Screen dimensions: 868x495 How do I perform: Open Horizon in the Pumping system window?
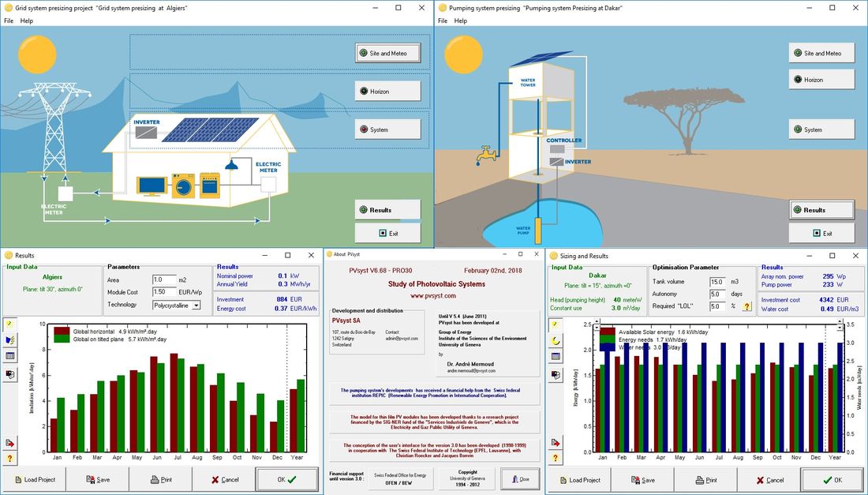(x=821, y=80)
